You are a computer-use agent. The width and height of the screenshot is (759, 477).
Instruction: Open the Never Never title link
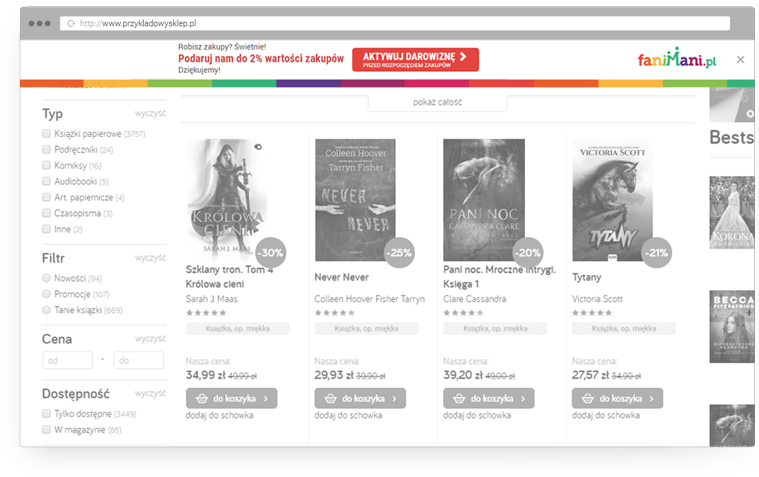341,277
